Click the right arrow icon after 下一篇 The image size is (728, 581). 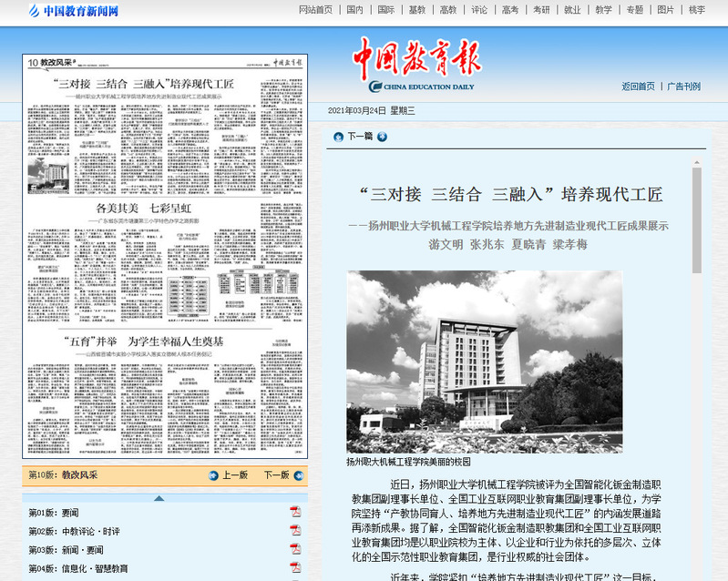coord(383,137)
